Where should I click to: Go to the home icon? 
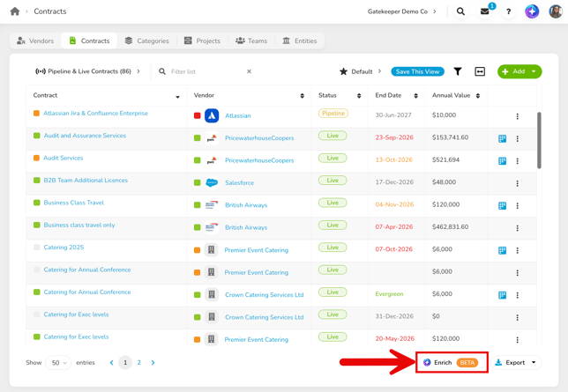(15, 11)
